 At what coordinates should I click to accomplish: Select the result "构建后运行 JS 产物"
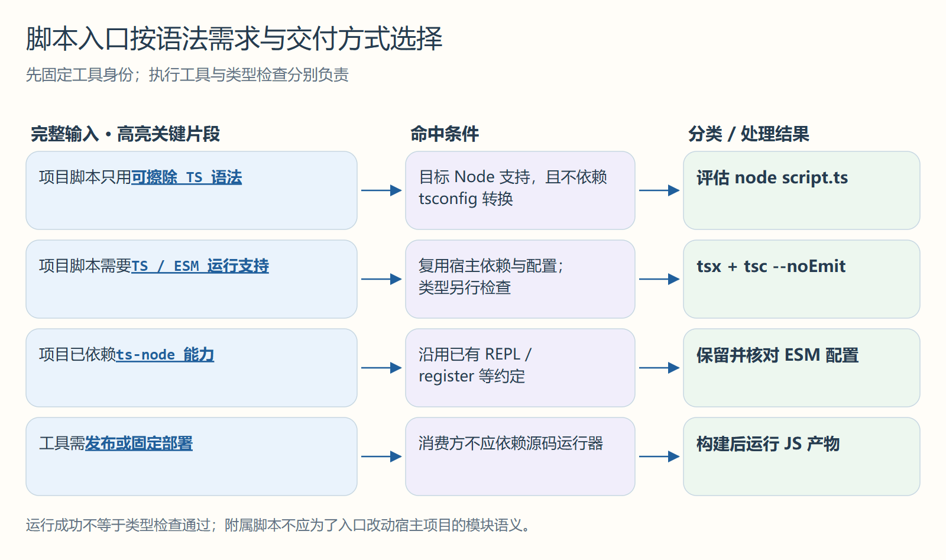tap(768, 444)
